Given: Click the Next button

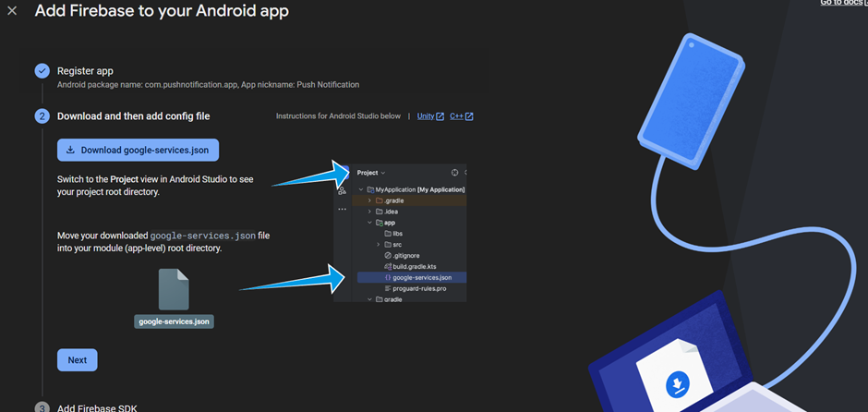Looking at the screenshot, I should click(x=78, y=360).
